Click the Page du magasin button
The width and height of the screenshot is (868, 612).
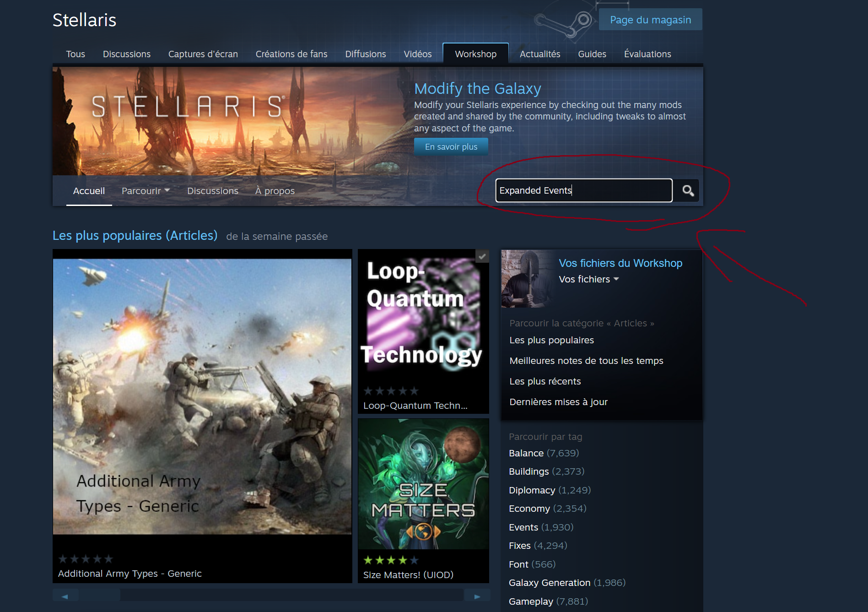tap(650, 20)
